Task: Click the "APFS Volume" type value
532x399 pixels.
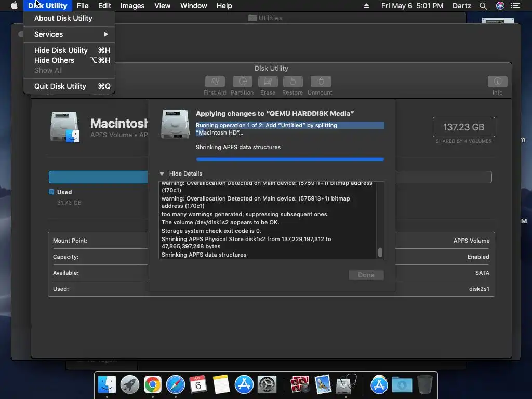Action: 471,241
